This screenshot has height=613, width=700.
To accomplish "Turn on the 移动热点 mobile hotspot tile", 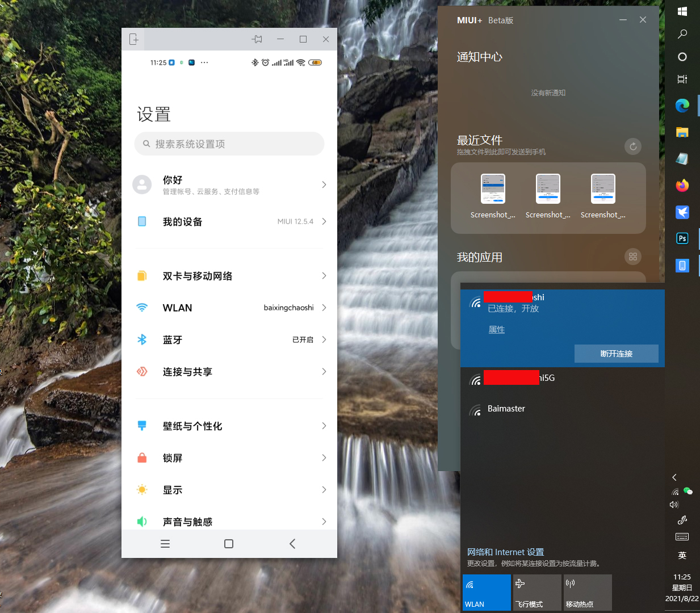I will pyautogui.click(x=588, y=592).
